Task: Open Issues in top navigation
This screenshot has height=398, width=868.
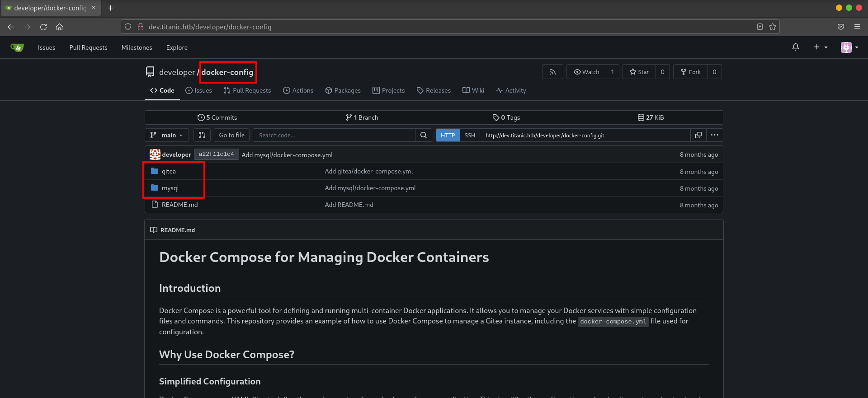Action: (x=47, y=47)
